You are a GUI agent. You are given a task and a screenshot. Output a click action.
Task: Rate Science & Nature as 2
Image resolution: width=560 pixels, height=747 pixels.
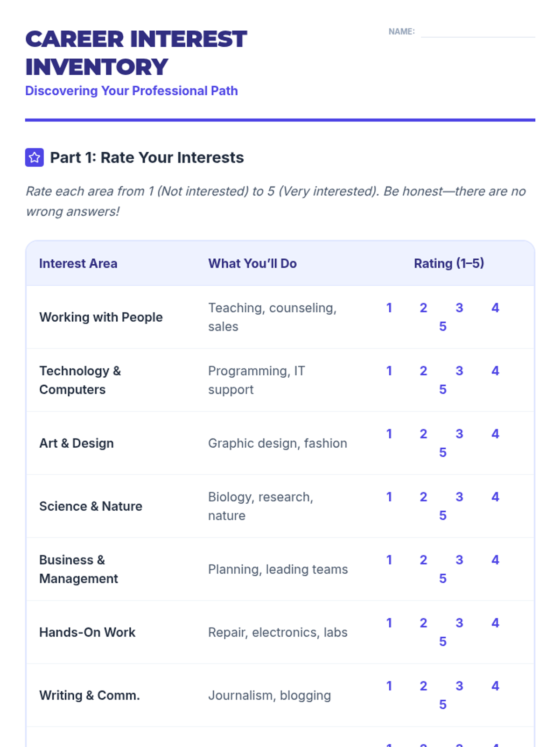point(423,497)
